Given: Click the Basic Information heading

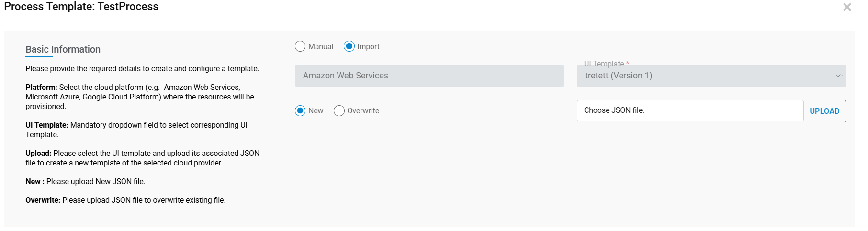Looking at the screenshot, I should click(x=63, y=49).
